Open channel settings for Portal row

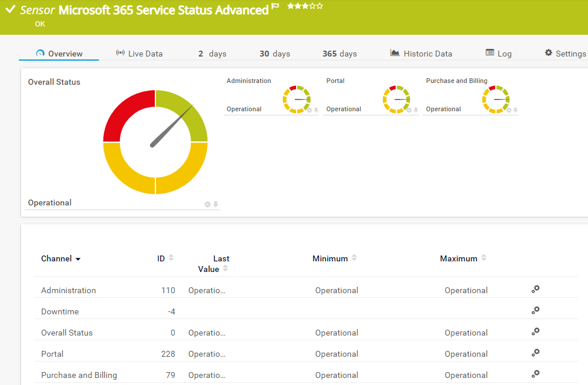click(x=535, y=353)
